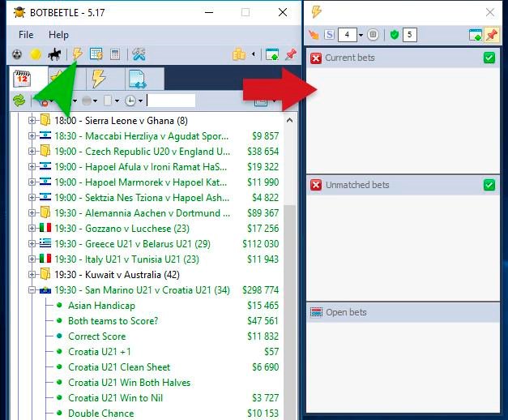
Task: Expand the Alemannia Aachen v Dortmund event
Action: 32,213
